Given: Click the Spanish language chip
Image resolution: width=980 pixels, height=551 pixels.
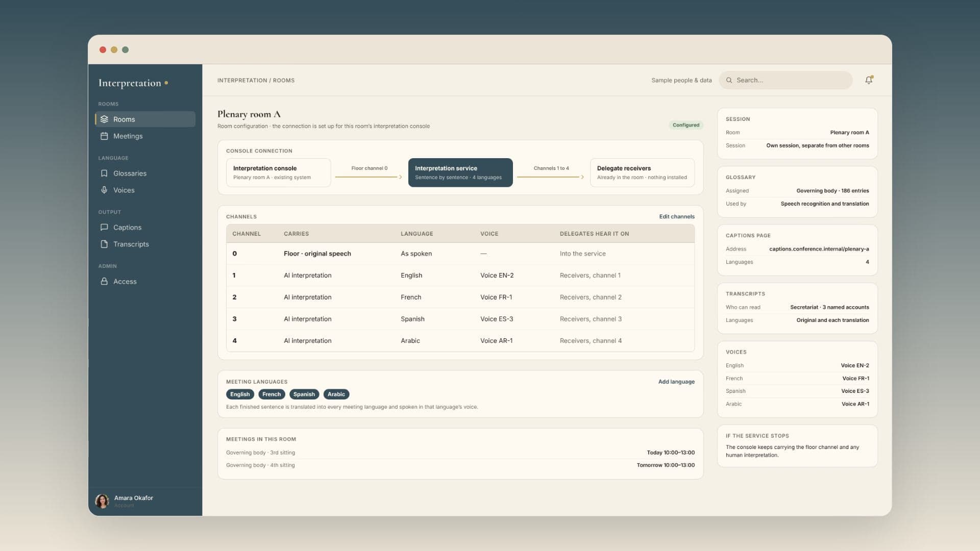Looking at the screenshot, I should coord(304,394).
